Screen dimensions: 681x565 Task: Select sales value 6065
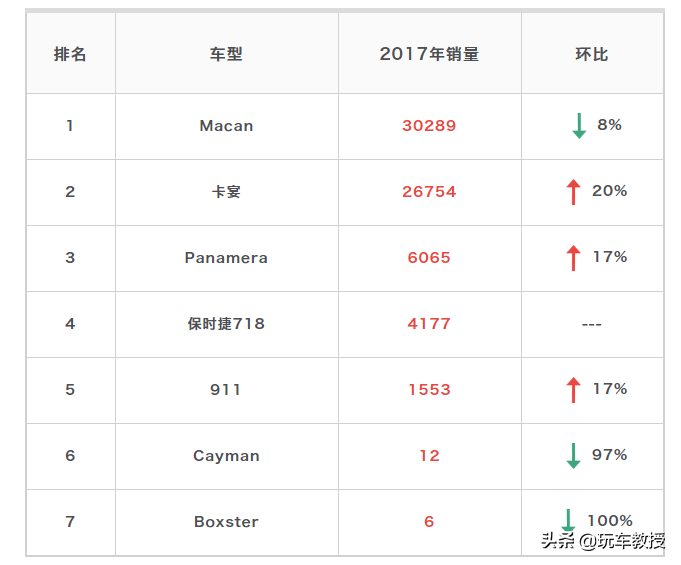tap(429, 258)
